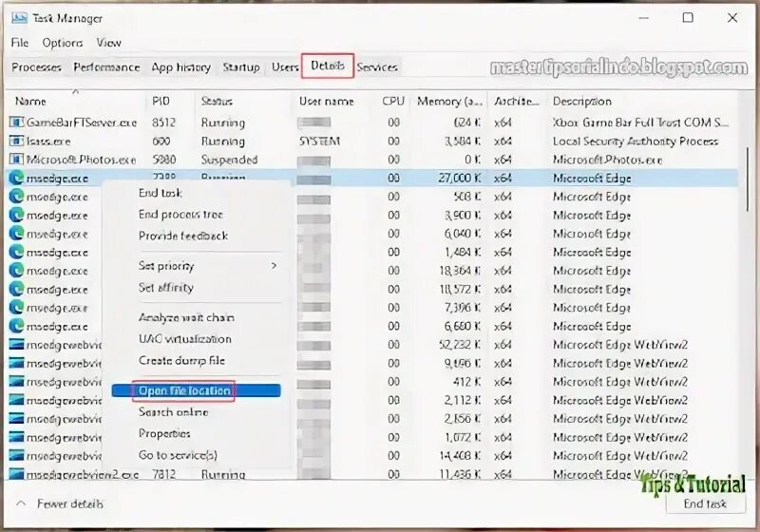Click Edge icon of msedge.exe using 6,680 K
The width and height of the screenshot is (760, 532).
16,326
